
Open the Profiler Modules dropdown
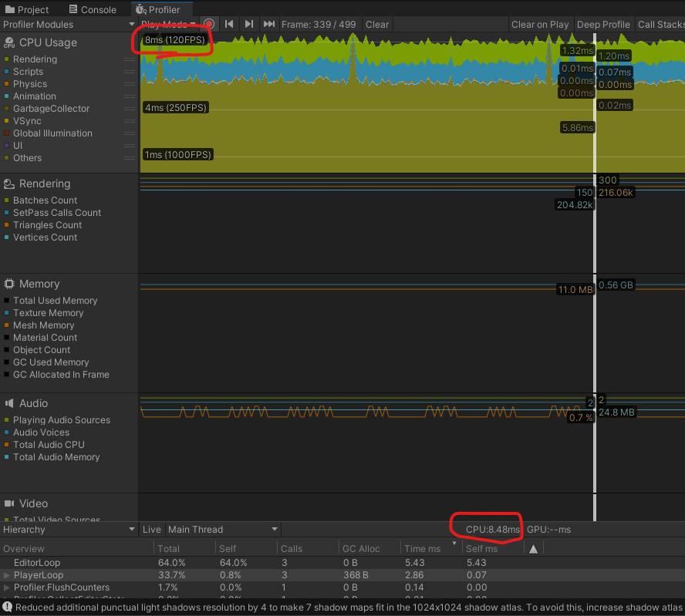coord(69,25)
